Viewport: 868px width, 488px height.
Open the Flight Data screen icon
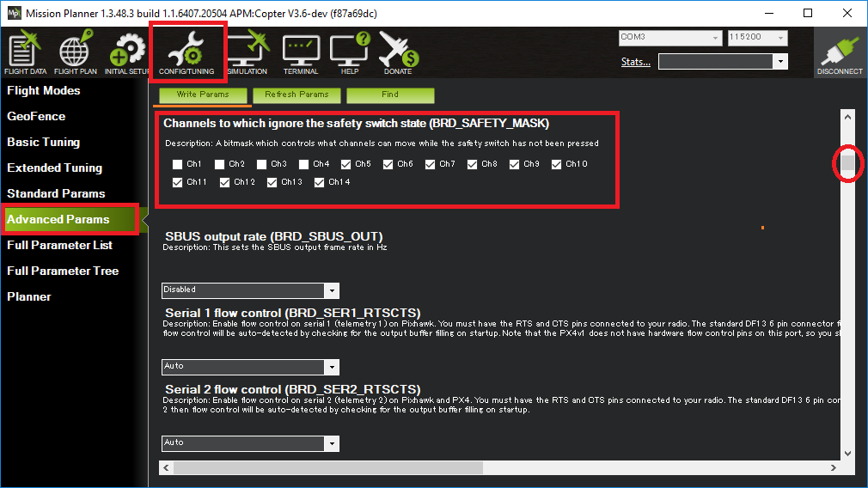[x=26, y=53]
